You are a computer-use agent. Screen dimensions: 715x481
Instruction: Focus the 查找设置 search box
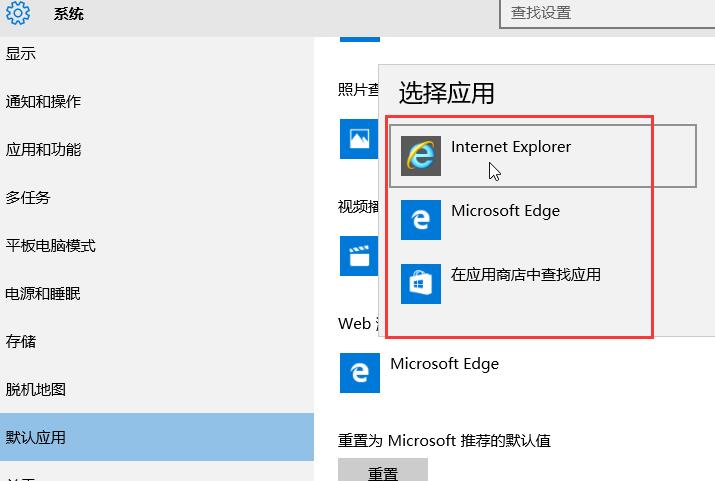coord(607,13)
